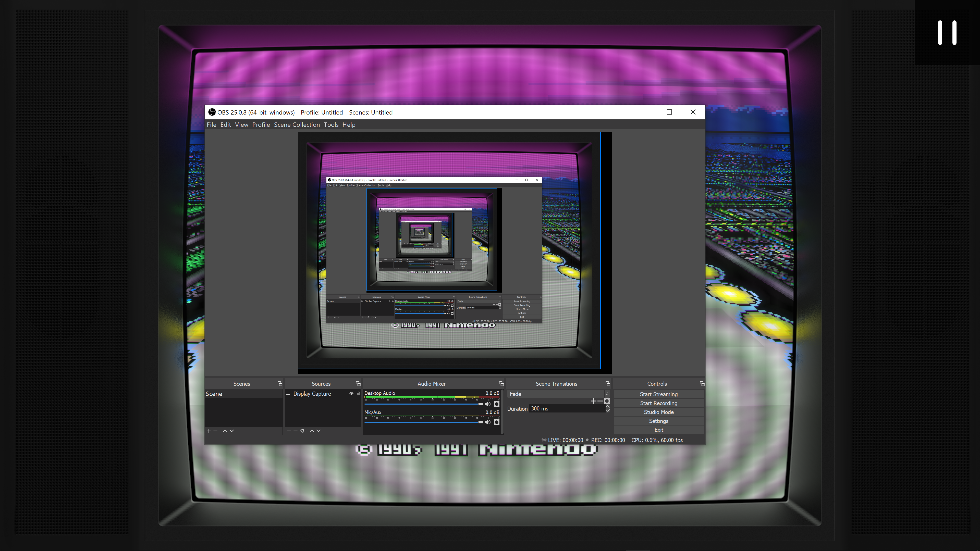Open transition properties cog icon

(x=607, y=401)
